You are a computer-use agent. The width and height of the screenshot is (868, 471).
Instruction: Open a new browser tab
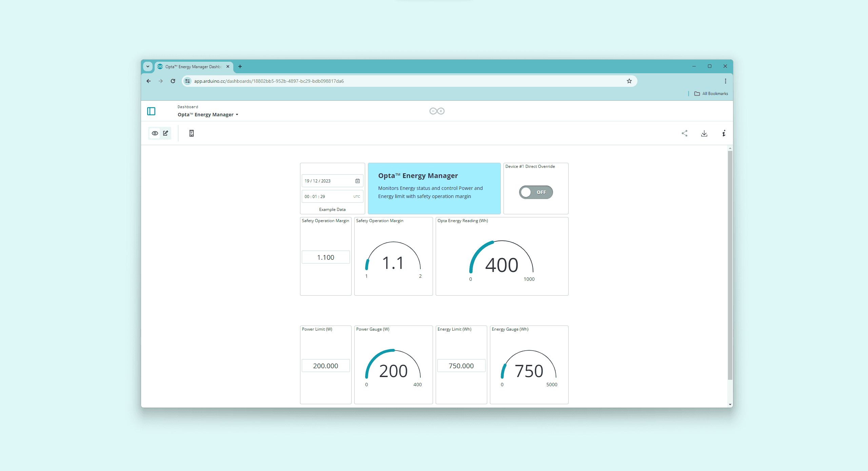(x=240, y=66)
